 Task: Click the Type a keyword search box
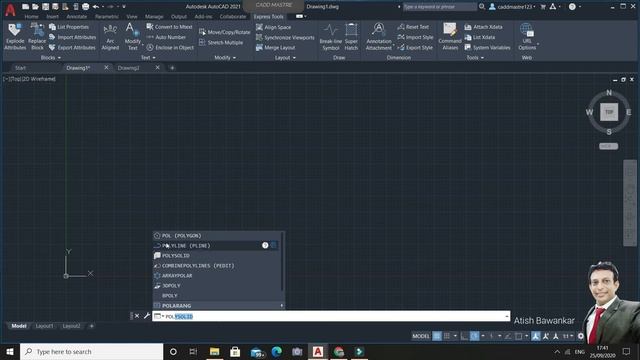coord(439,7)
